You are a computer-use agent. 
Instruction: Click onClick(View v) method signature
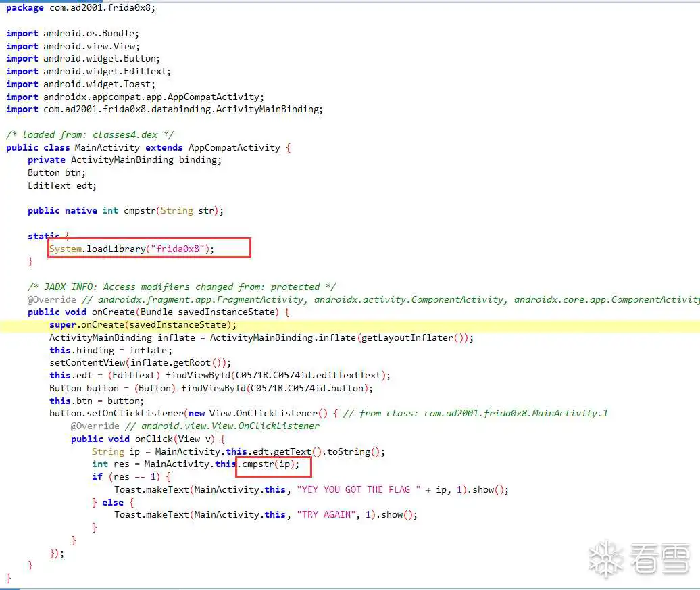coord(149,439)
